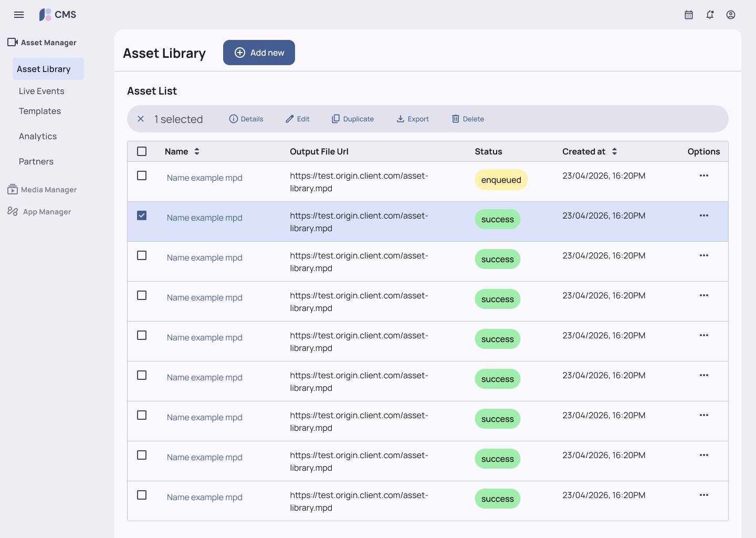Open three-dot options for fourth row
The width and height of the screenshot is (756, 538).
[704, 295]
